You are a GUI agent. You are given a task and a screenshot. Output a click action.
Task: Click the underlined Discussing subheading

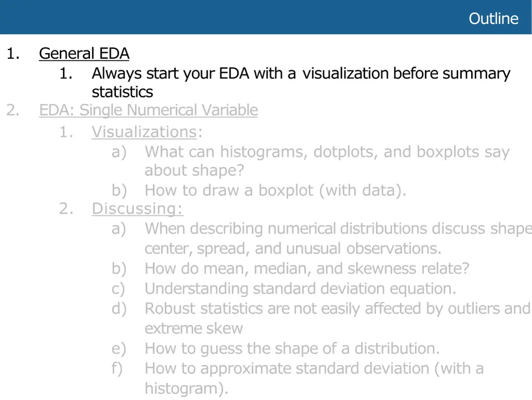click(137, 209)
